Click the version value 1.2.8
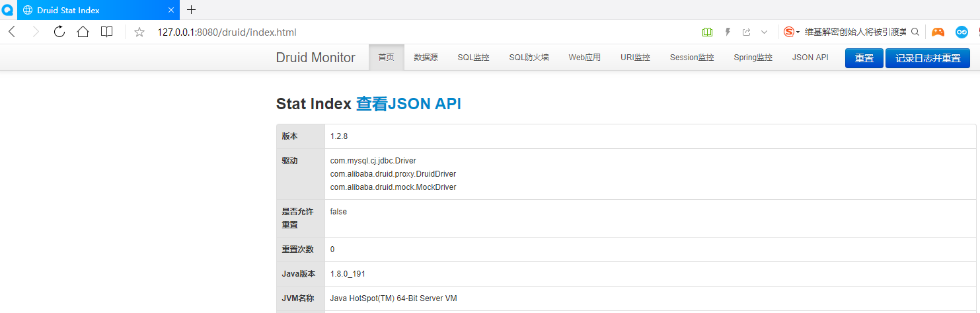The image size is (980, 313). (x=339, y=136)
